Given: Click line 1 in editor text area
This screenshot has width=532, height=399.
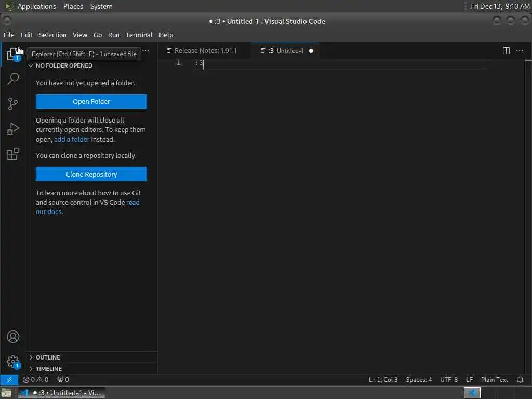Looking at the screenshot, I should tap(339, 63).
